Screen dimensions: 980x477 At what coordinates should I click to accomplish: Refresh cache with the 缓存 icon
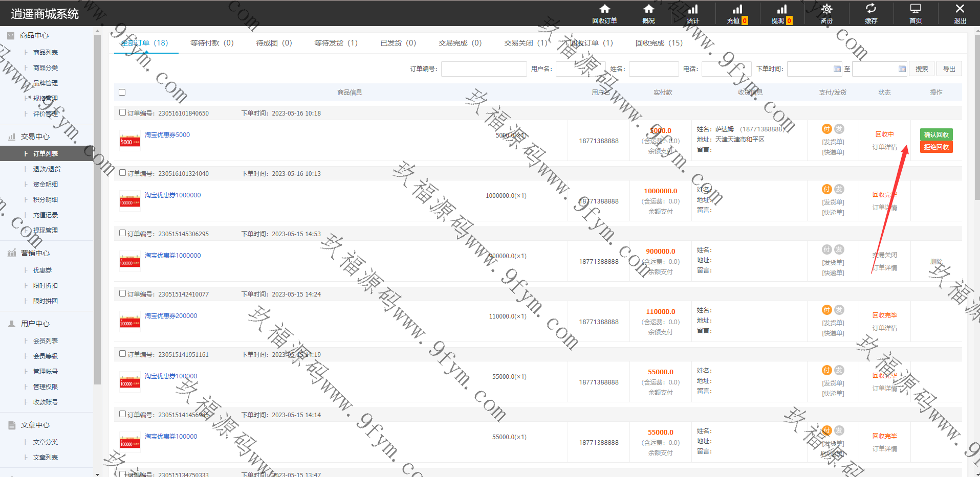pos(871,14)
